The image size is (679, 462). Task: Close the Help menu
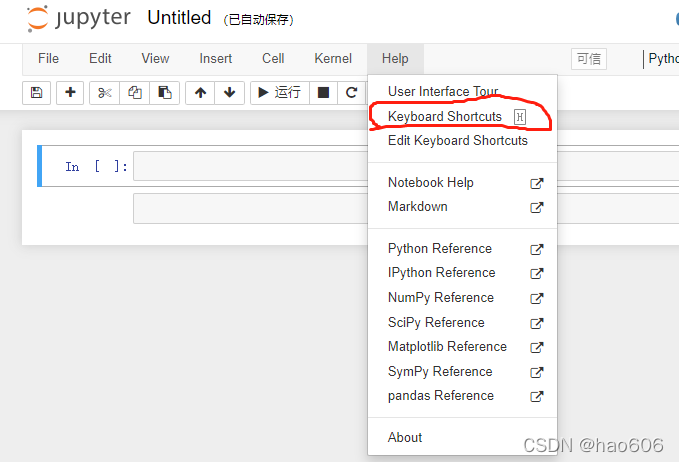[395, 58]
